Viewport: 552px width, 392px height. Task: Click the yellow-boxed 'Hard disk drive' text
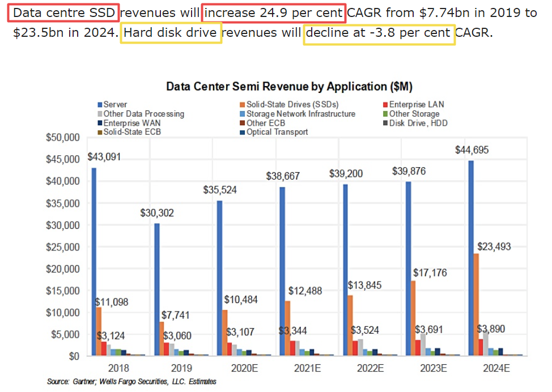coord(171,33)
